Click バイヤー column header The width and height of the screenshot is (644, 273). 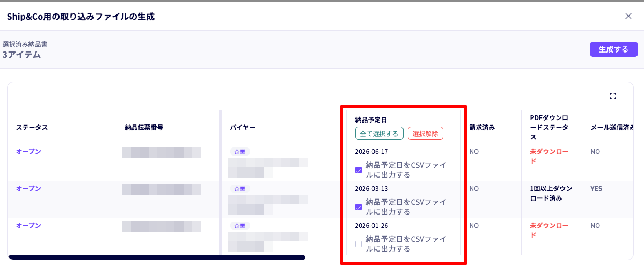(243, 128)
